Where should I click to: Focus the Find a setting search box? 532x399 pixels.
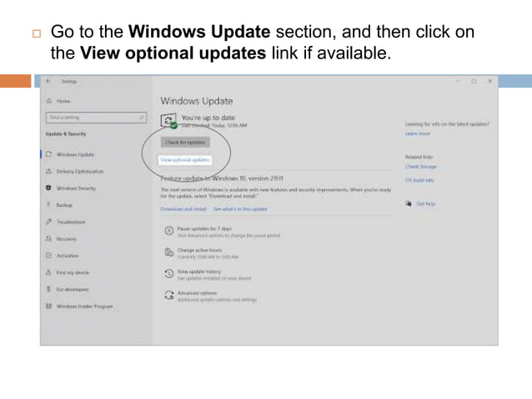97,118
